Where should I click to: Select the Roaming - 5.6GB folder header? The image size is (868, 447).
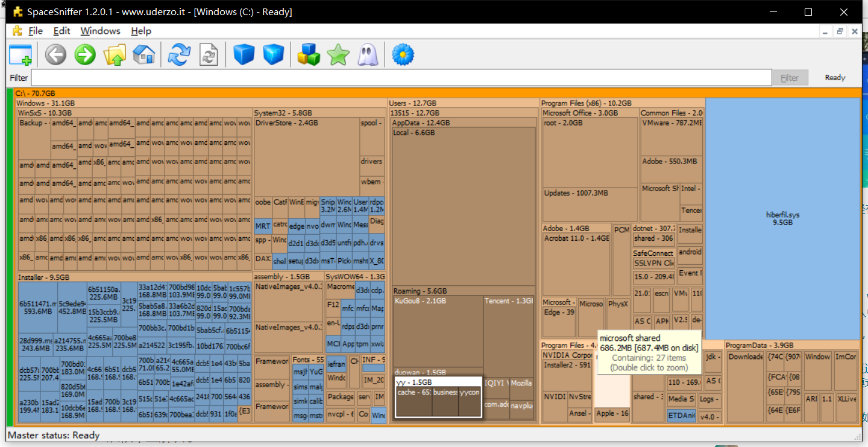[464, 291]
